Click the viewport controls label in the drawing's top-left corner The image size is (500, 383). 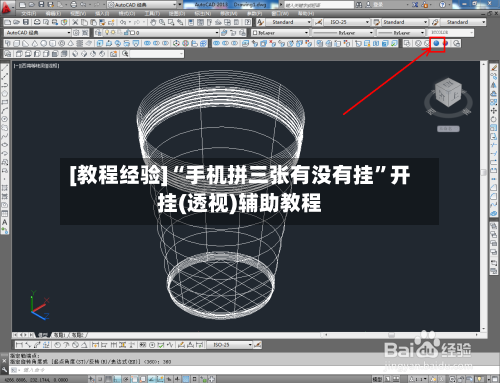click(x=37, y=66)
